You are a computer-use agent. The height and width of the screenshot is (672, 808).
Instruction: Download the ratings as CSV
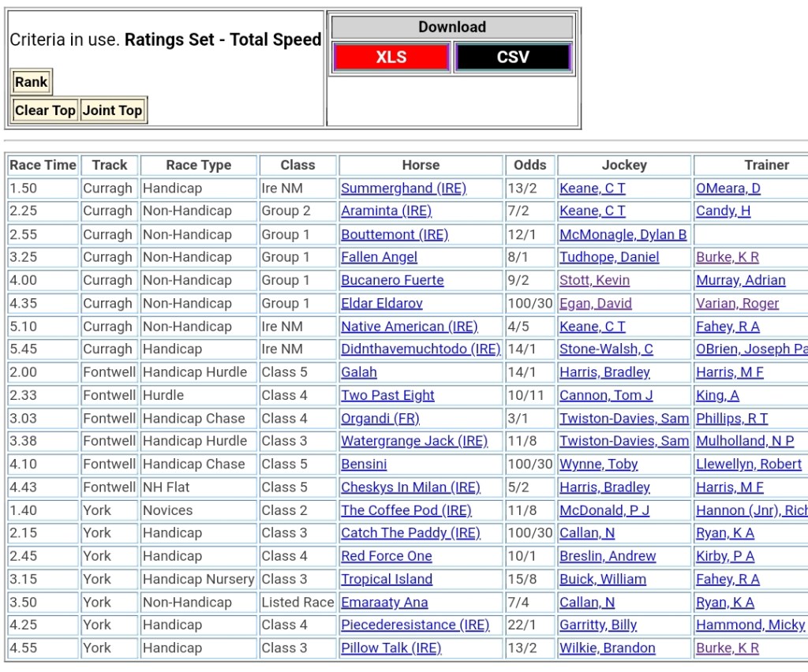pyautogui.click(x=512, y=58)
